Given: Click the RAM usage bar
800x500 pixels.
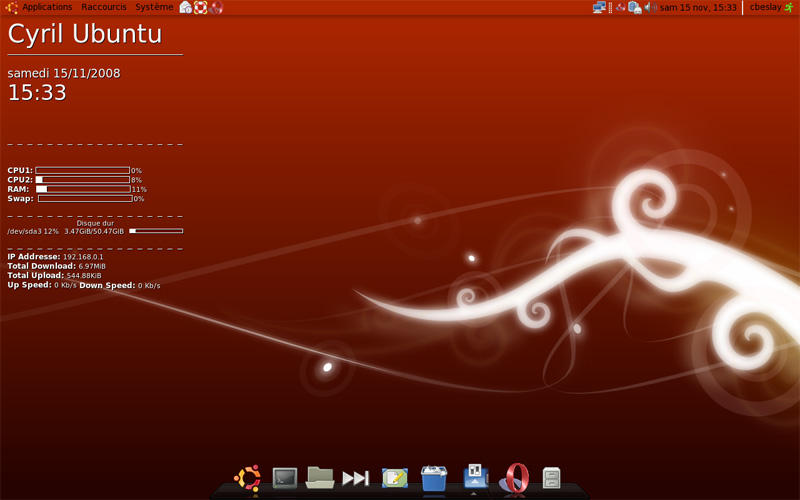Looking at the screenshot, I should pyautogui.click(x=83, y=189).
